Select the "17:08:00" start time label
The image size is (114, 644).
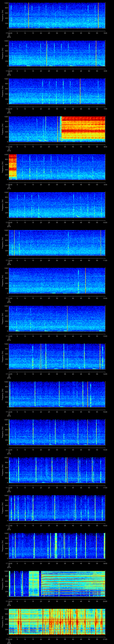tap(9, 184)
